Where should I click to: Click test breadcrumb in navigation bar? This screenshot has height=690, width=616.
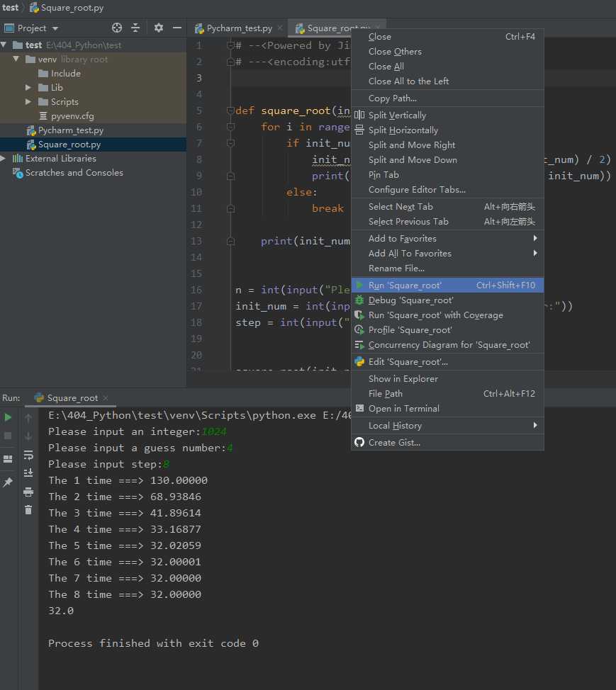tap(10, 8)
